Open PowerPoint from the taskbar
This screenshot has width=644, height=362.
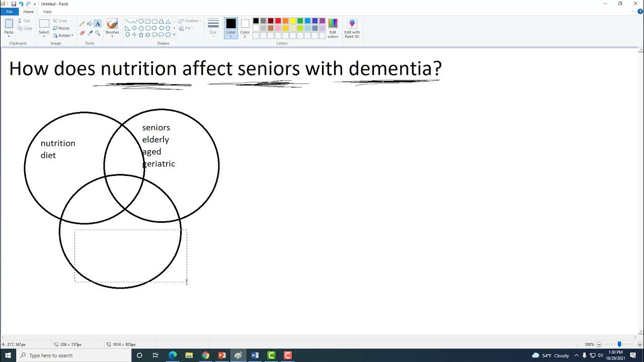point(222,355)
